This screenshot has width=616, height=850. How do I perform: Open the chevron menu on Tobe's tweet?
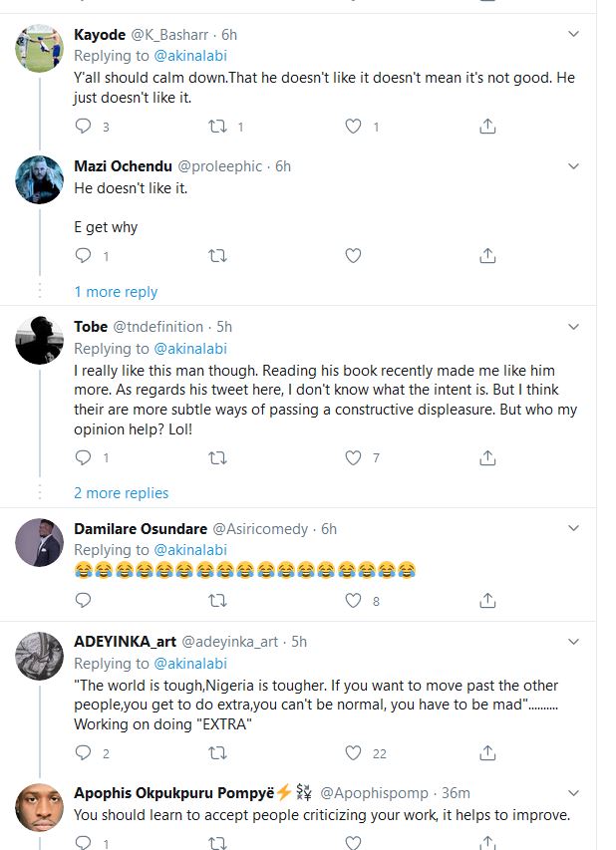[573, 327]
